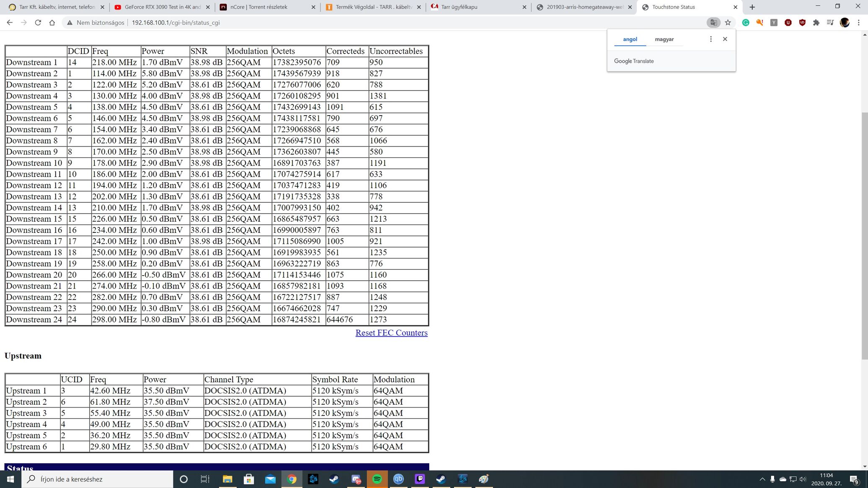Viewport: 868px width, 488px height.
Task: Click the Google Translate icon in address bar
Action: 713,23
